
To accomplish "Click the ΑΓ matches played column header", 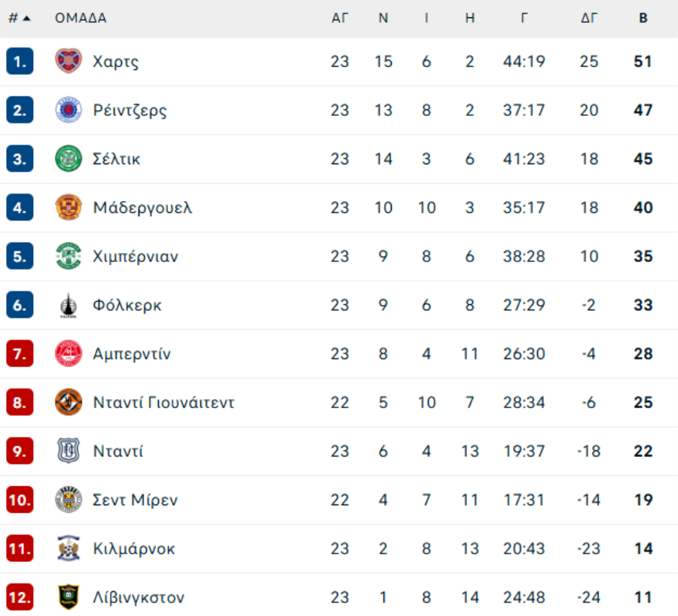I will 340,18.
